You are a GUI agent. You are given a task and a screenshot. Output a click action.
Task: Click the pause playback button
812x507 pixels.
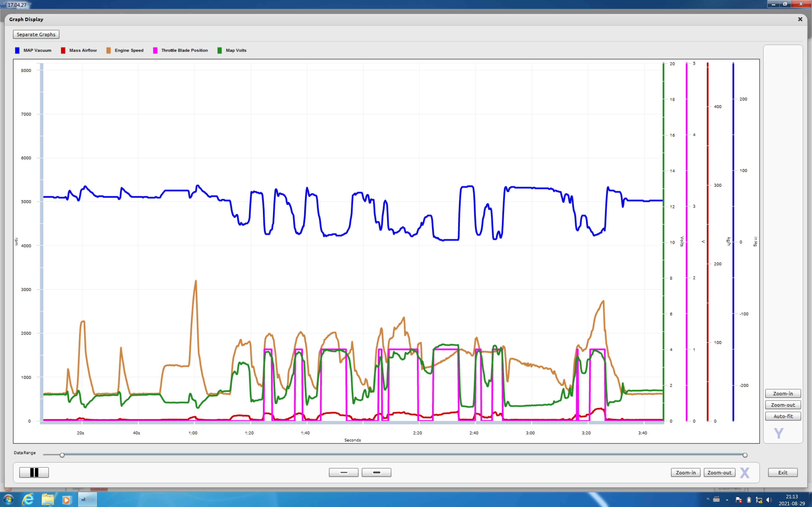[x=34, y=472]
